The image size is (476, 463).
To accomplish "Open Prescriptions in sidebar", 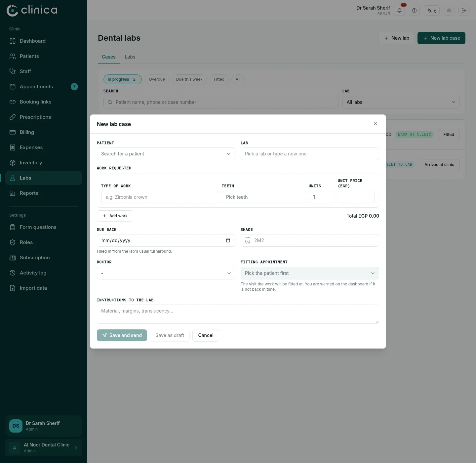I will click(x=44, y=117).
